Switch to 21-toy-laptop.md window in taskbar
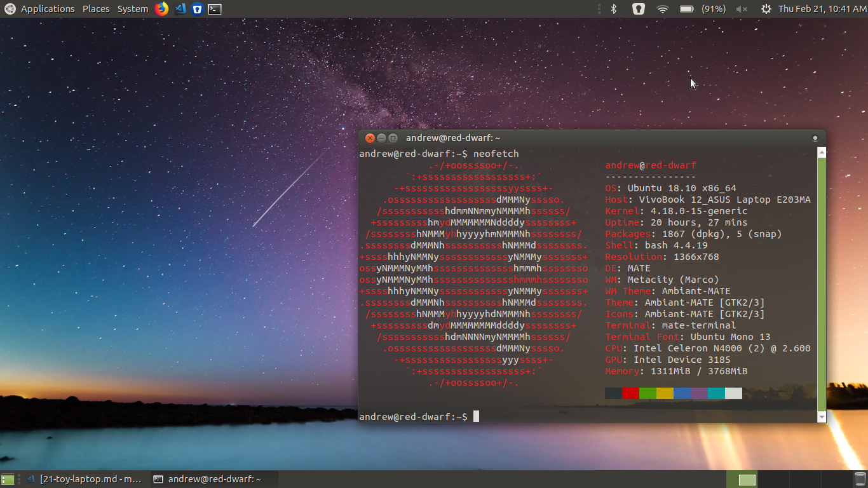The image size is (868, 488). [x=86, y=479]
